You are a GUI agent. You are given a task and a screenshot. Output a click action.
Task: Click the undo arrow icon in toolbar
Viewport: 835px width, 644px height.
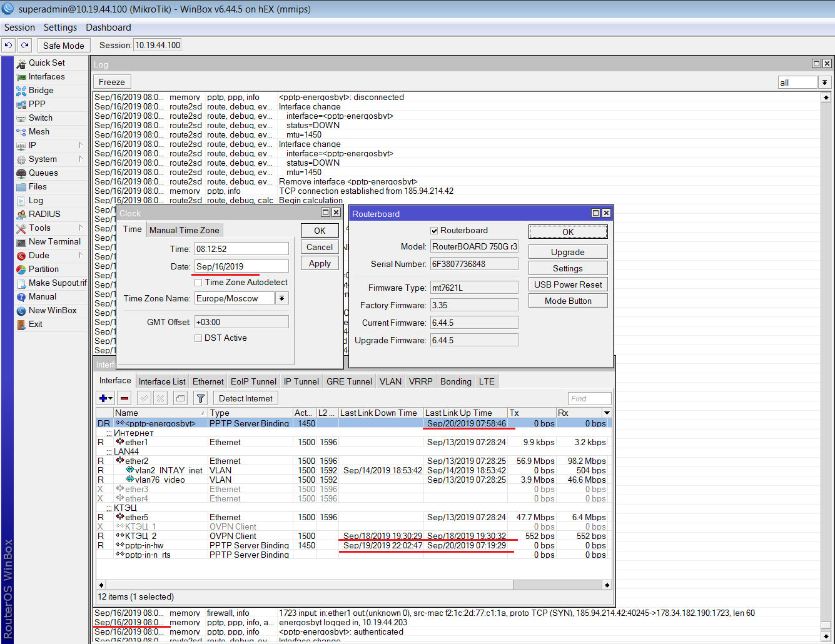pyautogui.click(x=9, y=45)
